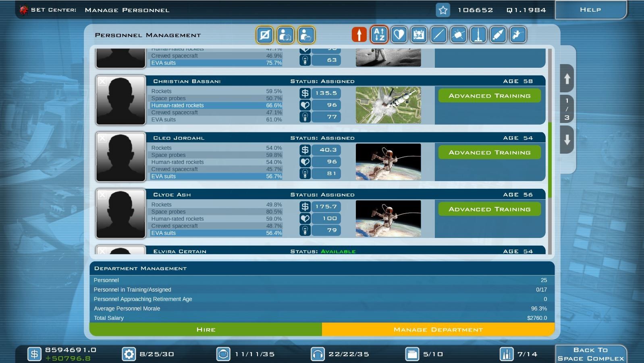Toggle the assigned personnel folder filter
Viewport: 644px width, 363px height.
pos(306,35)
